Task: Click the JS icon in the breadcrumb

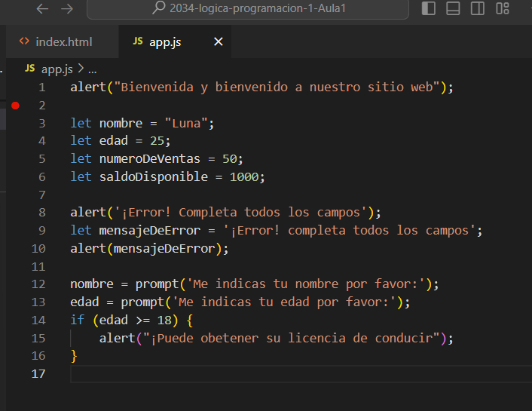Action: [x=30, y=69]
